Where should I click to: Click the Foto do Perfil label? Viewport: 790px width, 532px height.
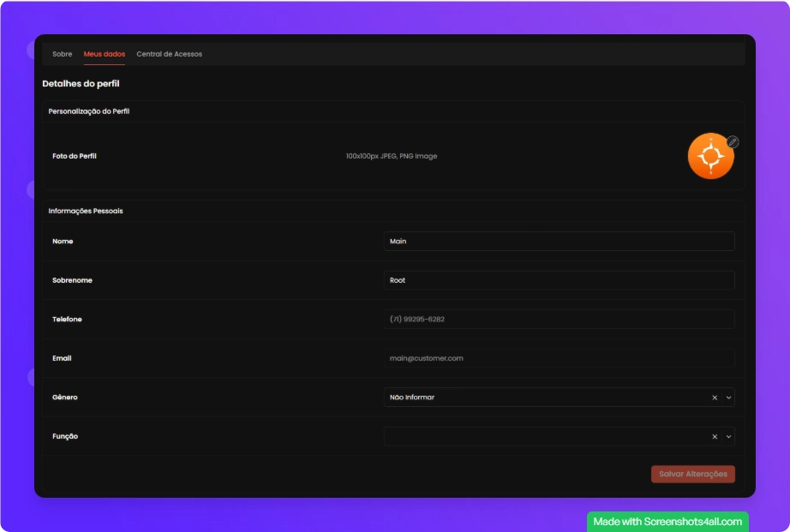75,156
